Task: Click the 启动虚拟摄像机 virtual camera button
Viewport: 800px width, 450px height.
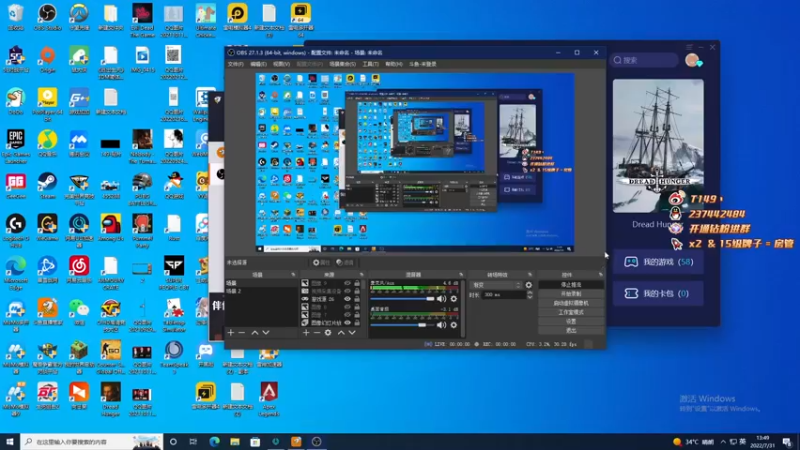Action: (571, 303)
